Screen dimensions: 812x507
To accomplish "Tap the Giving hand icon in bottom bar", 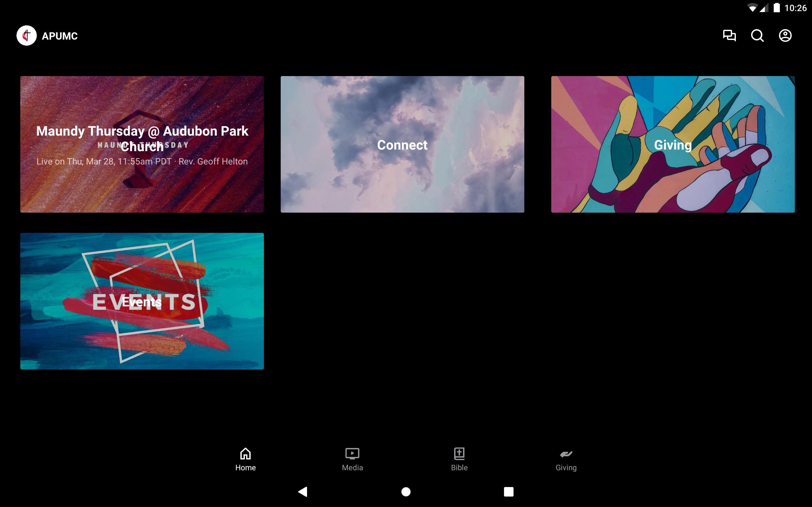I will [566, 454].
